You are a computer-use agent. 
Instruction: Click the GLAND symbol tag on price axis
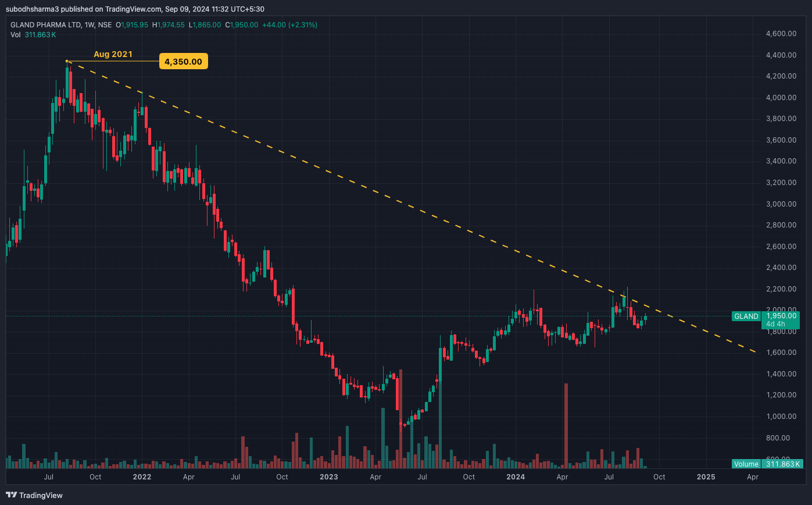pyautogui.click(x=746, y=316)
